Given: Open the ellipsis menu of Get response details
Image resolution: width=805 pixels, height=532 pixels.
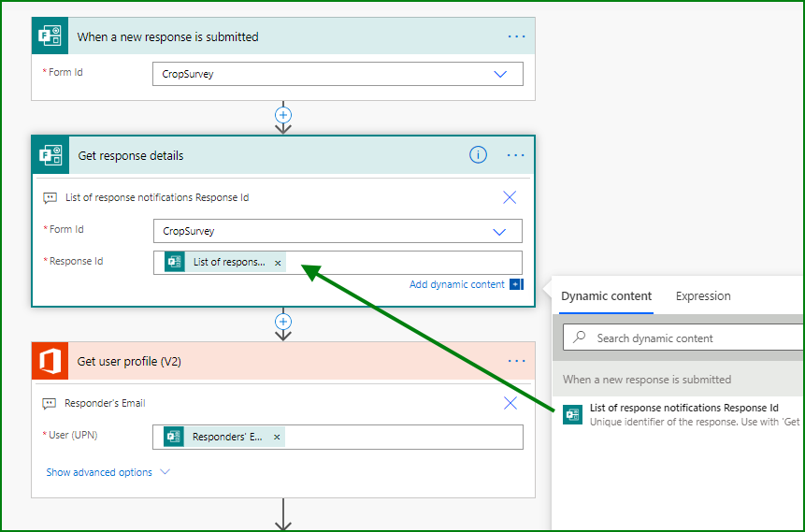Looking at the screenshot, I should 515,155.
